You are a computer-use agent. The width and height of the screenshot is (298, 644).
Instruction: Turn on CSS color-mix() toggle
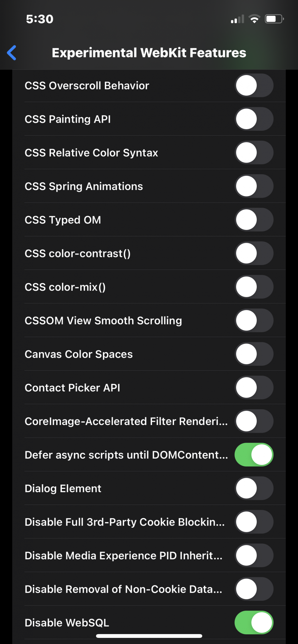click(x=254, y=287)
